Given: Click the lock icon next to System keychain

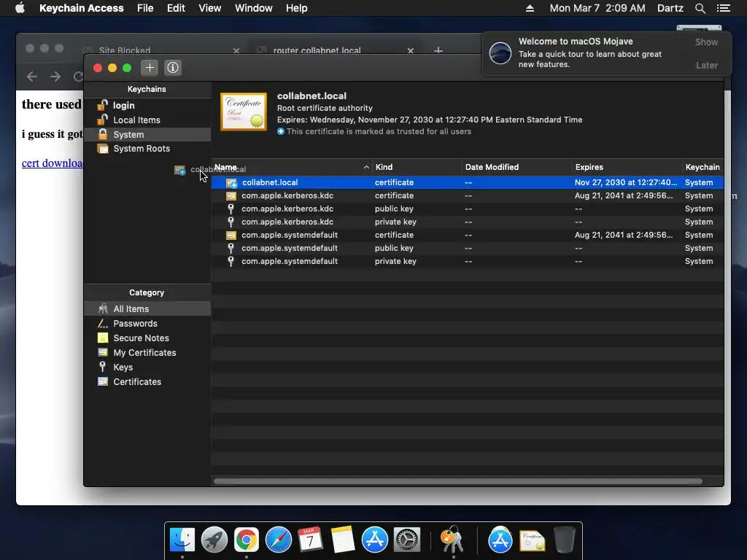Looking at the screenshot, I should click(102, 134).
